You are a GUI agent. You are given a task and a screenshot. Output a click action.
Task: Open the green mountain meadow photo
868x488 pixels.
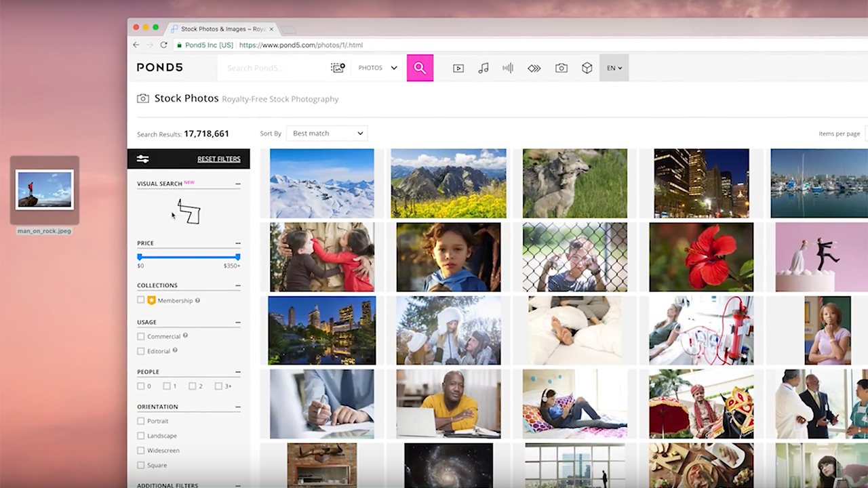(x=448, y=184)
